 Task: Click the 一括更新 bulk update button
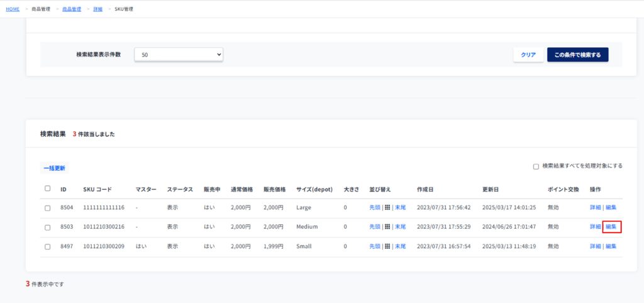tap(54, 168)
